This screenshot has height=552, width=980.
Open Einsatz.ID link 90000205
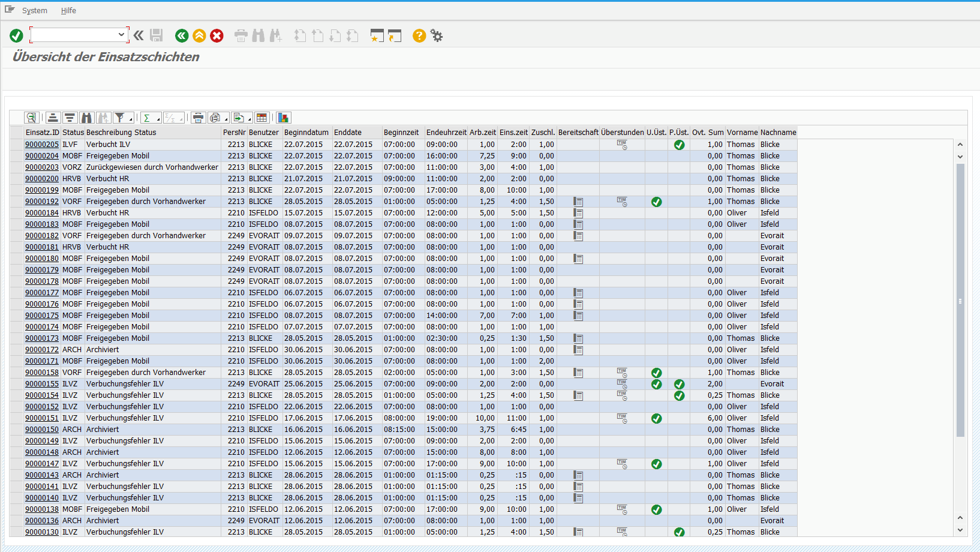coord(42,145)
